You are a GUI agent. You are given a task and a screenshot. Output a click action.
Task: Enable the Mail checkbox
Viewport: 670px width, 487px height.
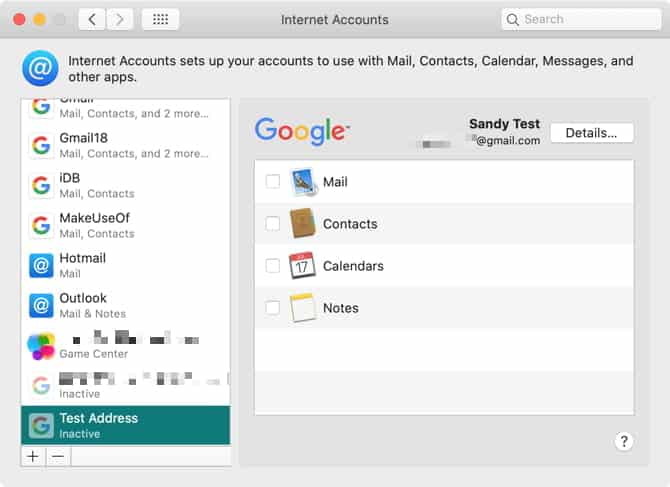pyautogui.click(x=273, y=182)
